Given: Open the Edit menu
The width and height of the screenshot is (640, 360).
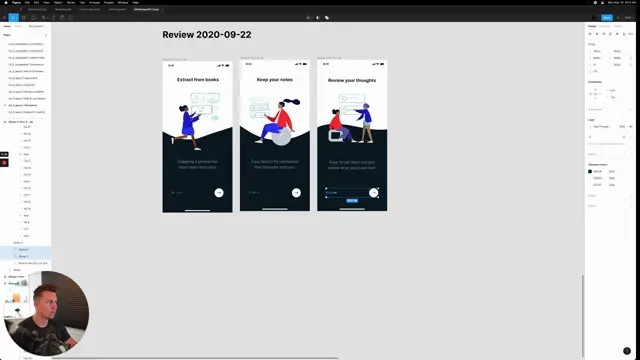Looking at the screenshot, I should coord(36,2).
